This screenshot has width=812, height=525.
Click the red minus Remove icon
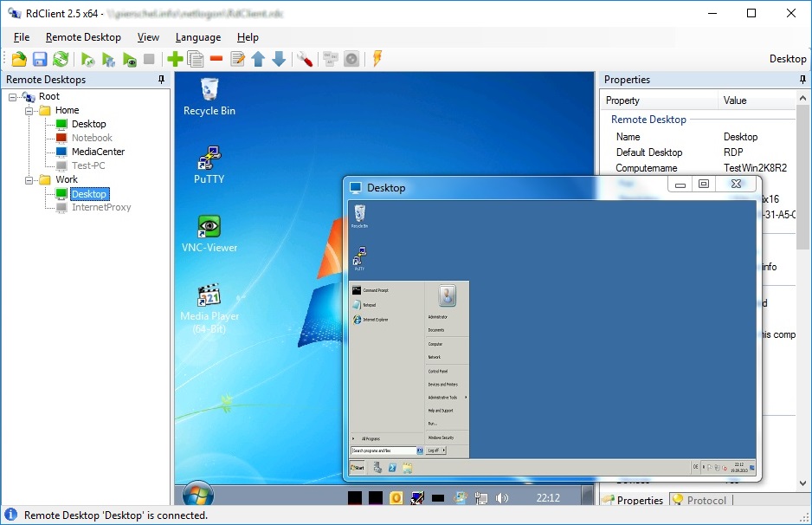[216, 59]
